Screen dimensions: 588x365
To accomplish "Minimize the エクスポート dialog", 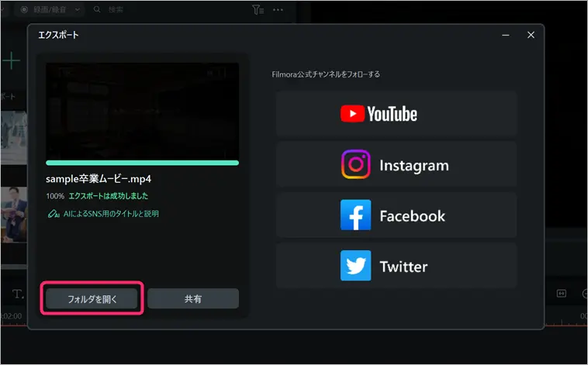I will click(x=506, y=35).
